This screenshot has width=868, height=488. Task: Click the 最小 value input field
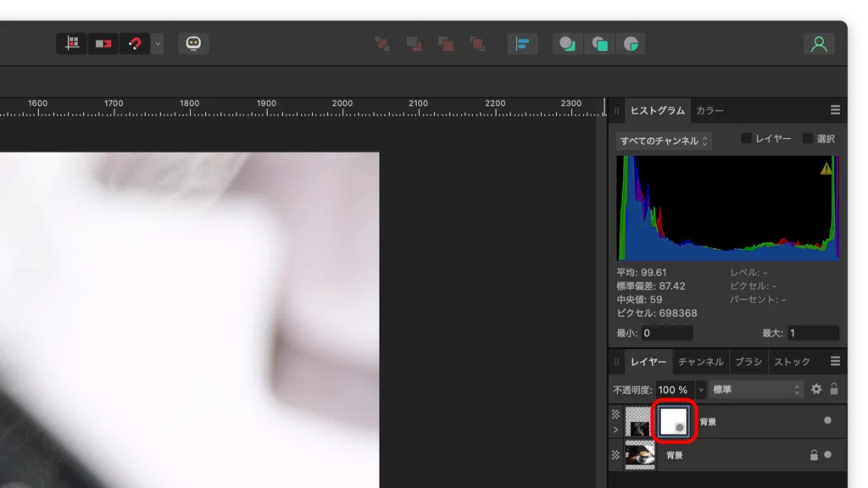pos(667,333)
